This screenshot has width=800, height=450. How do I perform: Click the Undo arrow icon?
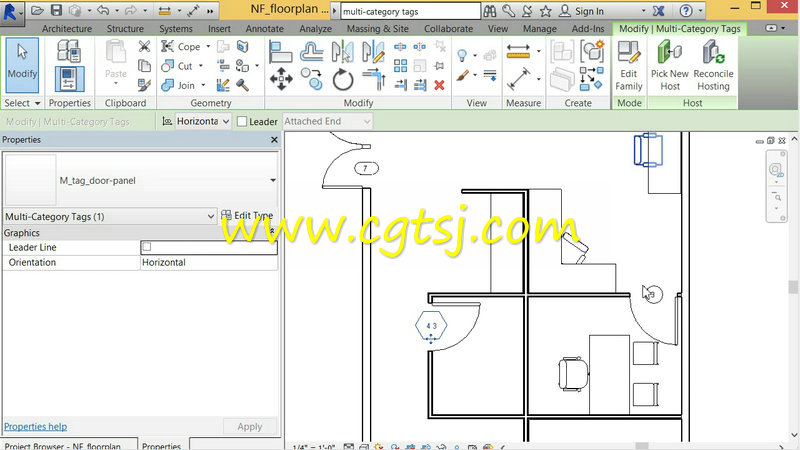[x=103, y=10]
